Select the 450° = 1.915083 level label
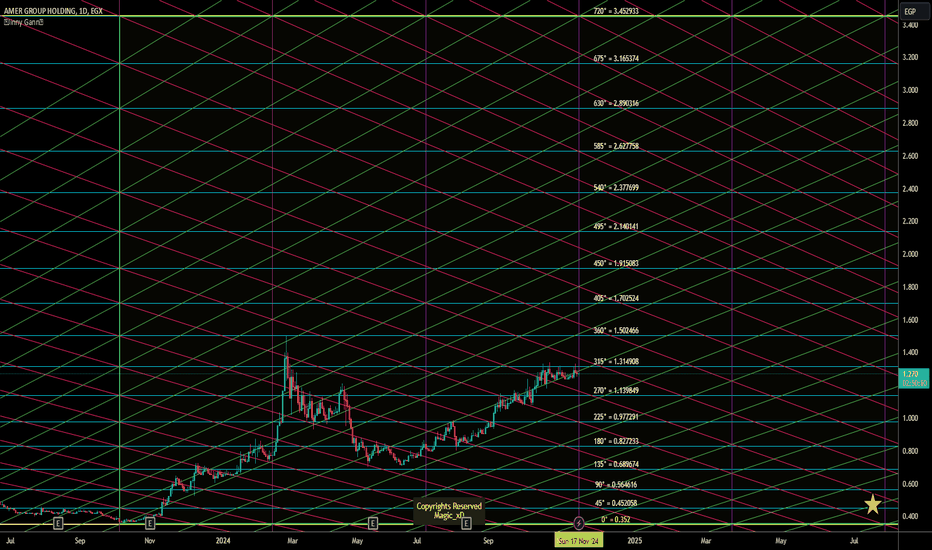The width and height of the screenshot is (932, 550). click(x=616, y=263)
